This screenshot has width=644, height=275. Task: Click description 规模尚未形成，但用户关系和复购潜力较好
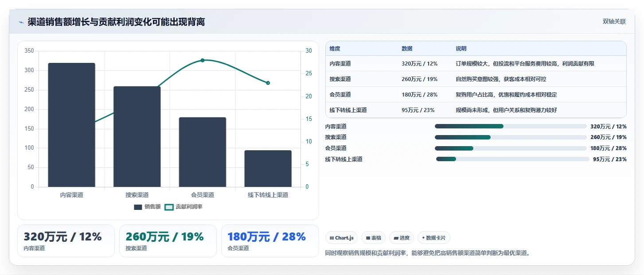(x=507, y=110)
